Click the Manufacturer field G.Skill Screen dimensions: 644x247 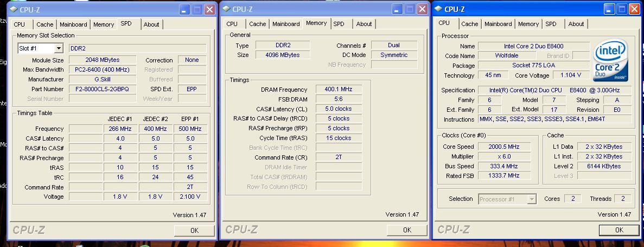coord(102,79)
